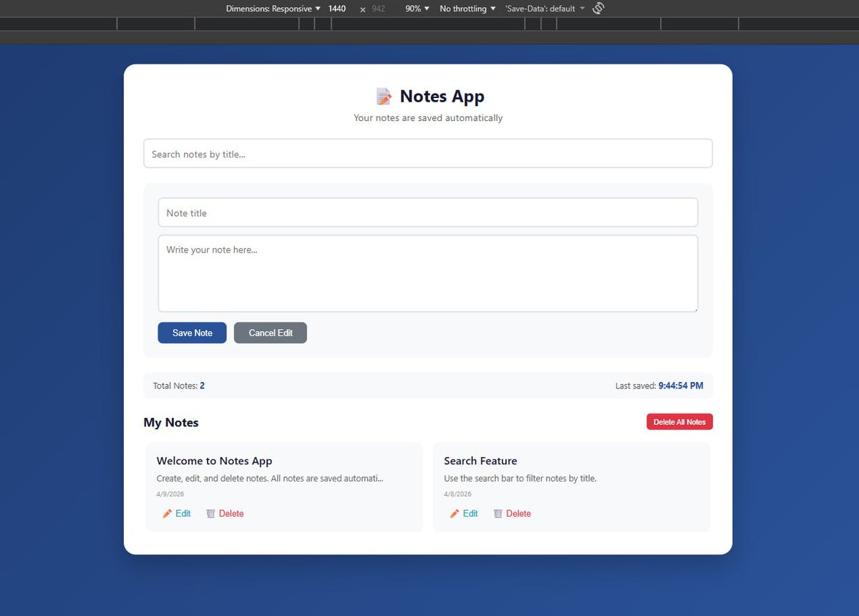Click the Welcome to Notes App card title
The width and height of the screenshot is (859, 616).
[x=214, y=461]
